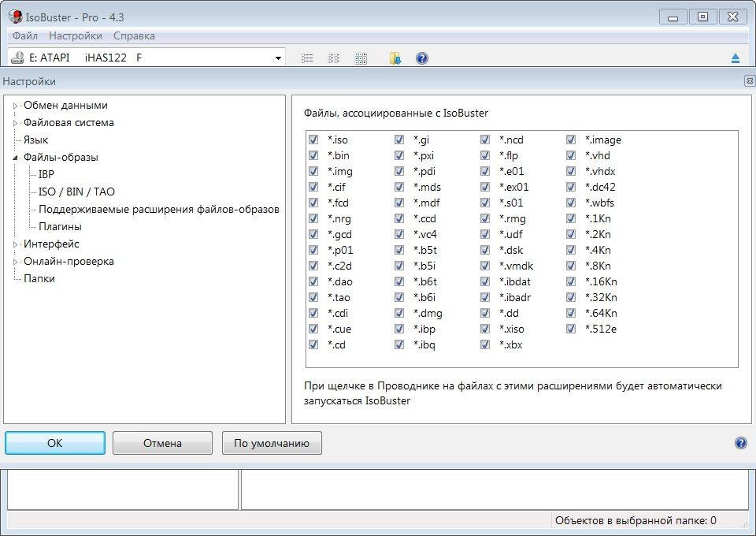Select Обмен данными label in tree
Viewport: 756px width, 536px height.
[x=65, y=105]
